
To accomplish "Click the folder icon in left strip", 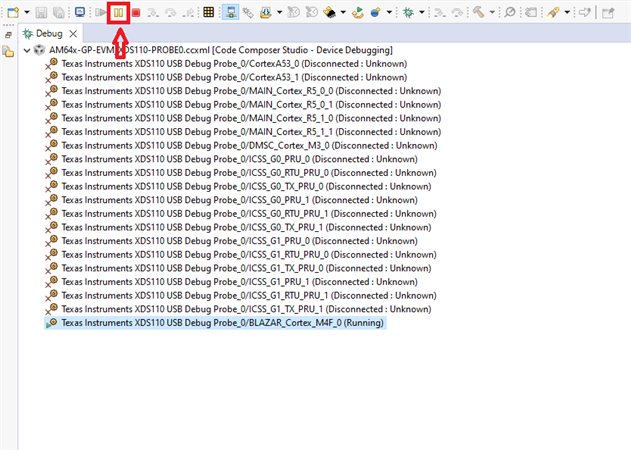I will coord(8,52).
